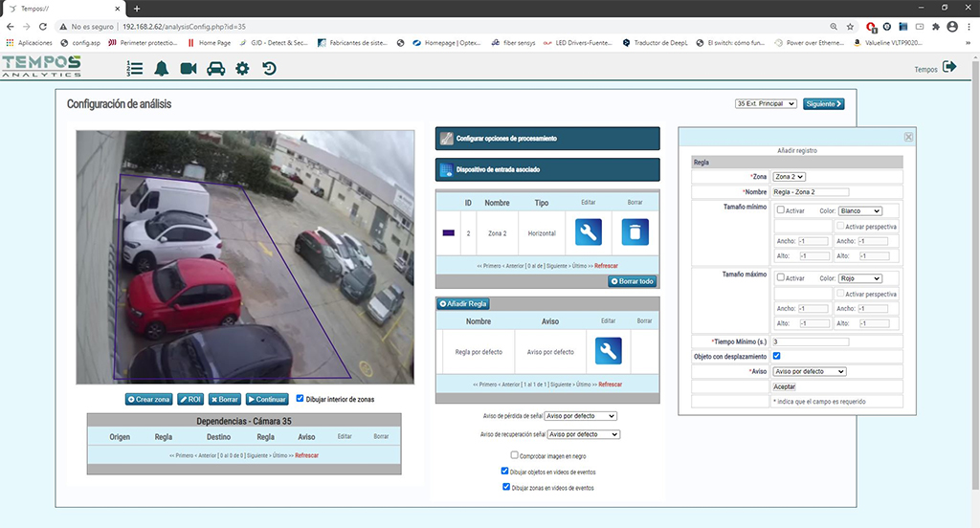Open the Zona dropdown in rule form
This screenshot has width=980, height=528.
[x=789, y=177]
